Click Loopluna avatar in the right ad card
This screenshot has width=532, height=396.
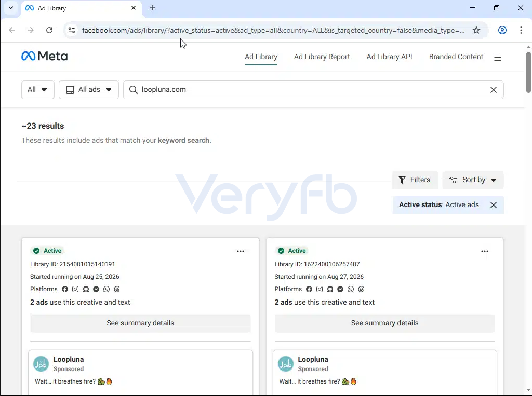(286, 364)
